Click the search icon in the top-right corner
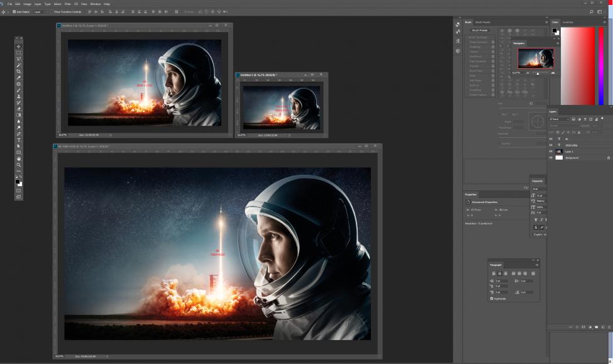 pos(591,11)
